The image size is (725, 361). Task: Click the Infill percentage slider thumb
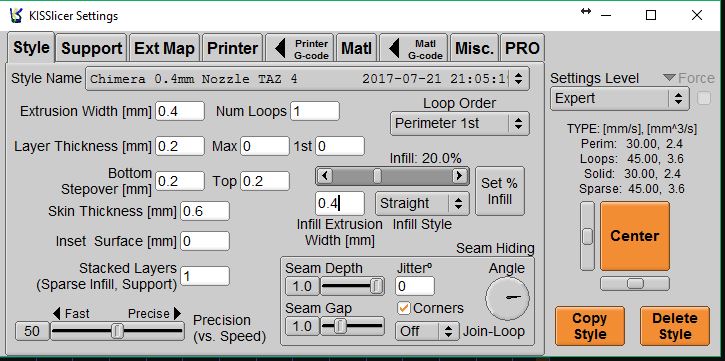[377, 176]
